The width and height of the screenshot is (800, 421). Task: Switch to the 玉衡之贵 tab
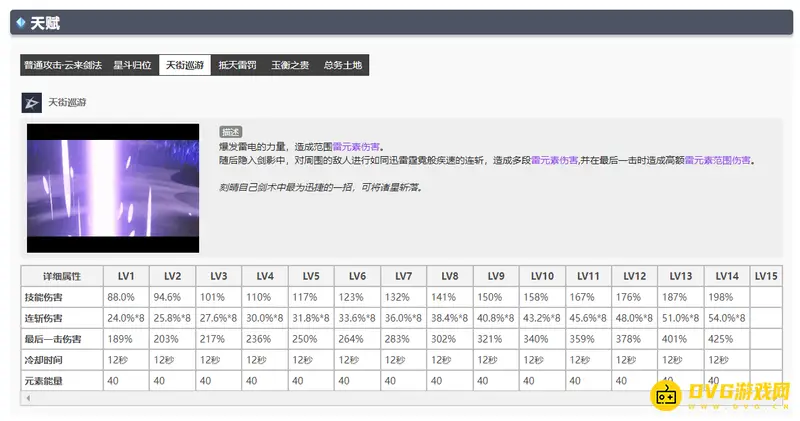coord(289,65)
